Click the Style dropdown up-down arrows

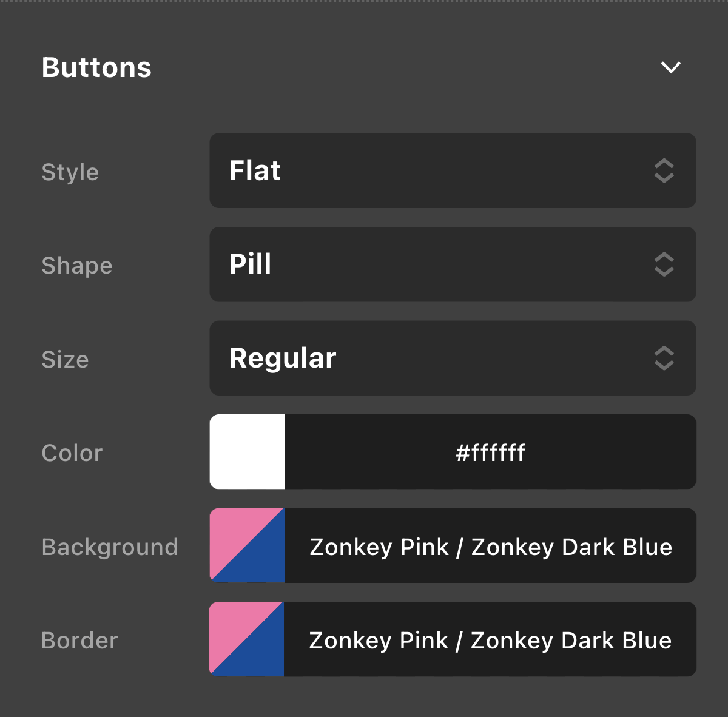click(664, 170)
